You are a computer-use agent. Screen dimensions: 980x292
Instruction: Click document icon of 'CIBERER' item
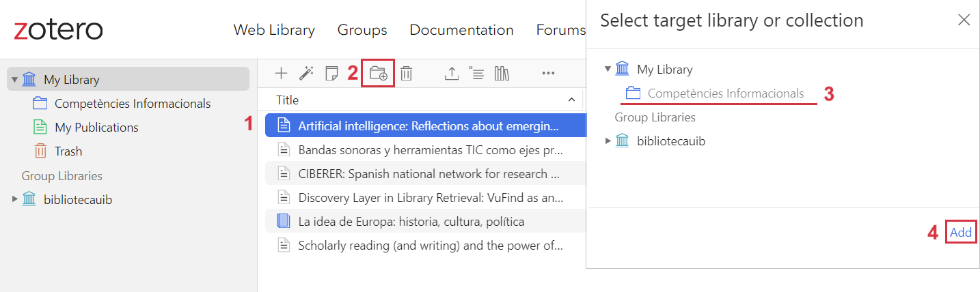(x=283, y=173)
